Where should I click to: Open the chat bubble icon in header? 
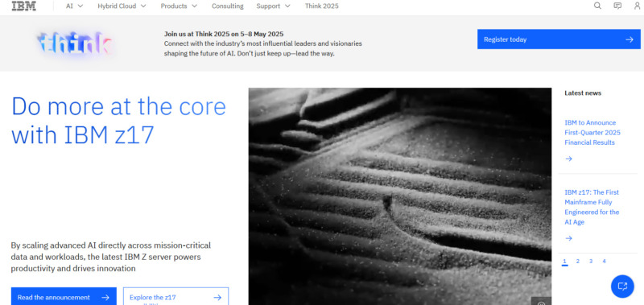pyautogui.click(x=617, y=6)
